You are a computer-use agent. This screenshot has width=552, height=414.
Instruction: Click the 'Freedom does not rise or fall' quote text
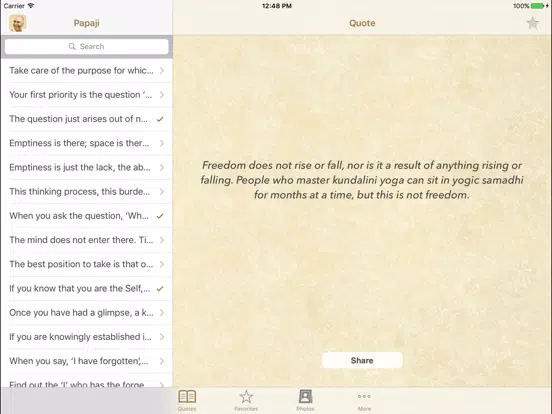(x=362, y=180)
